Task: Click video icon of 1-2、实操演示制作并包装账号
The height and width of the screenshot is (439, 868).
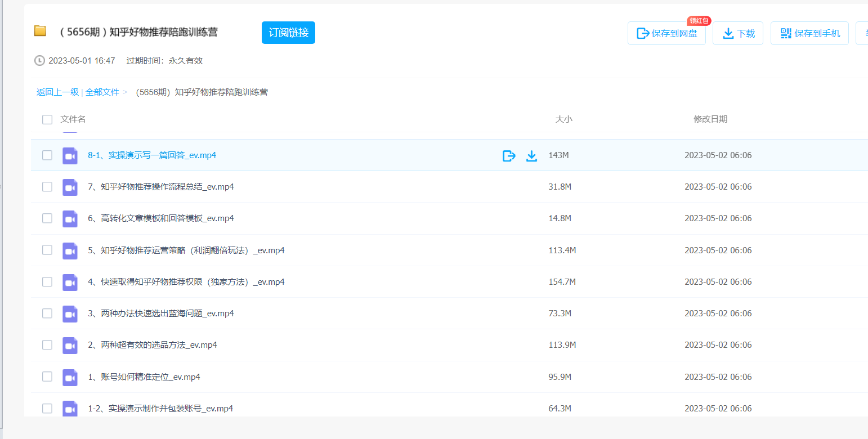Action: [70, 409]
